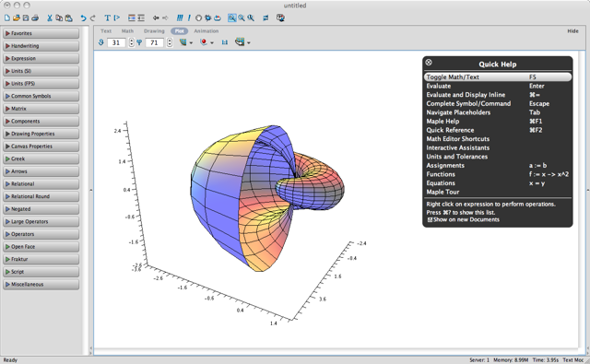590x364 pixels.
Task: Adjust the theta value stepper
Action: click(x=131, y=42)
